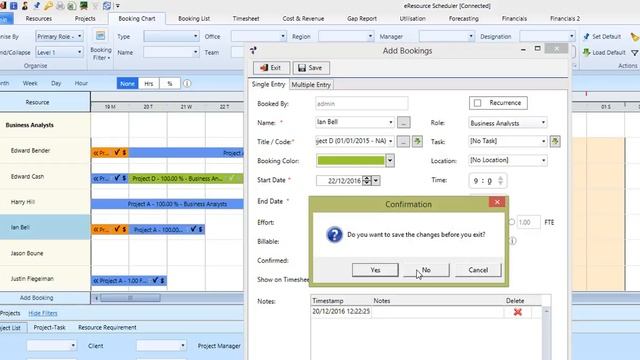Open the Gap Report tab

coord(362,18)
